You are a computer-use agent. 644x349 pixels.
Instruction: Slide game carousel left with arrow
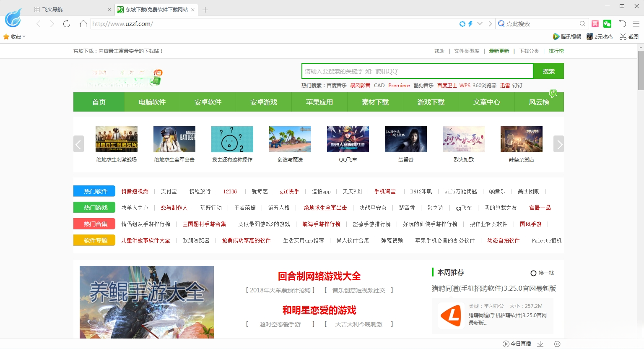click(x=78, y=144)
